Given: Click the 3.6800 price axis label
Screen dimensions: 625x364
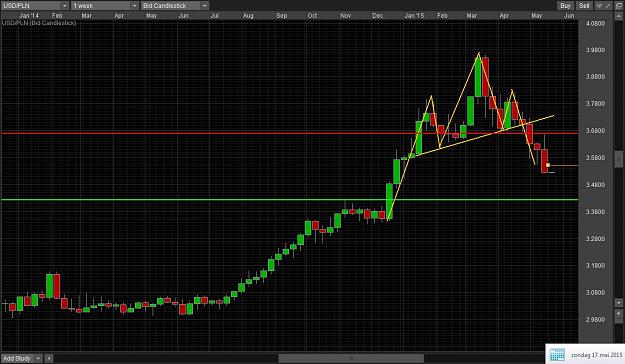Looking at the screenshot, I should (x=595, y=131).
